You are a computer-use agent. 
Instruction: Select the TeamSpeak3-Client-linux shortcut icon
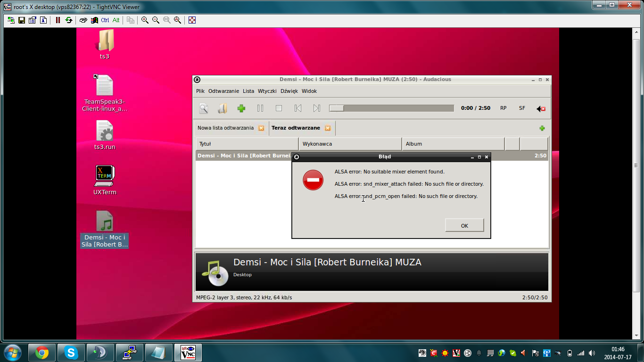click(x=105, y=93)
